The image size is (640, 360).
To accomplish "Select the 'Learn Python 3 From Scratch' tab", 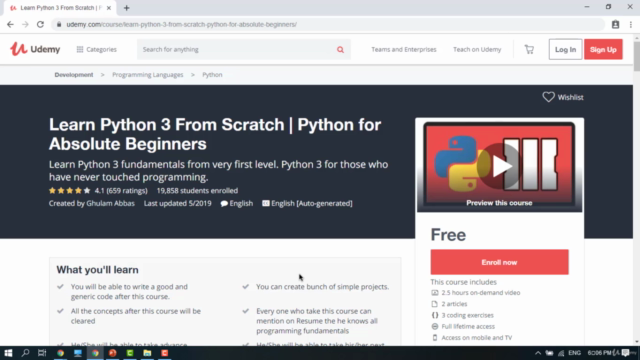I will 60,8.
